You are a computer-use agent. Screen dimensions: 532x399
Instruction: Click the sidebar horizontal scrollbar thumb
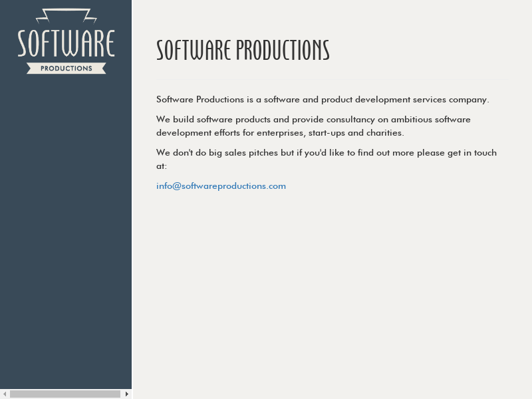pyautogui.click(x=65, y=394)
